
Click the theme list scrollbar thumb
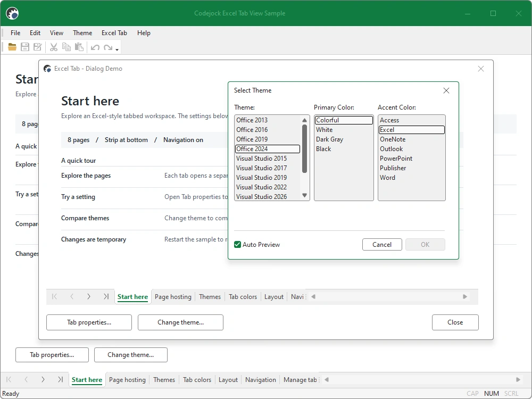304,148
